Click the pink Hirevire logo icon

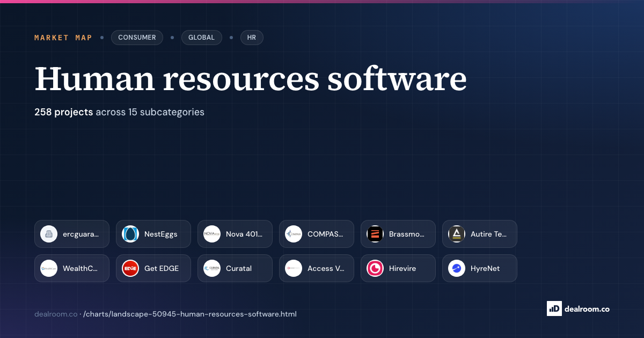[x=375, y=268]
